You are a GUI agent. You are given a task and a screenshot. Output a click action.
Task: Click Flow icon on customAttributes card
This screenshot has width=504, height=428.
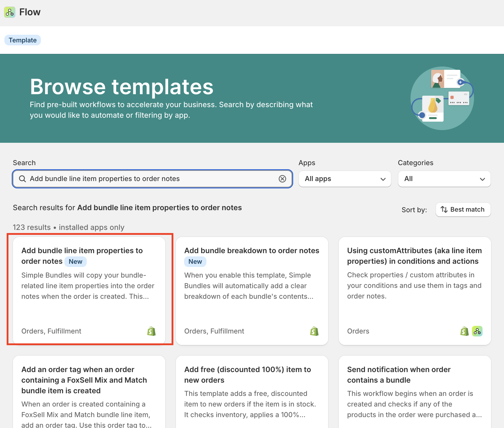[477, 331]
